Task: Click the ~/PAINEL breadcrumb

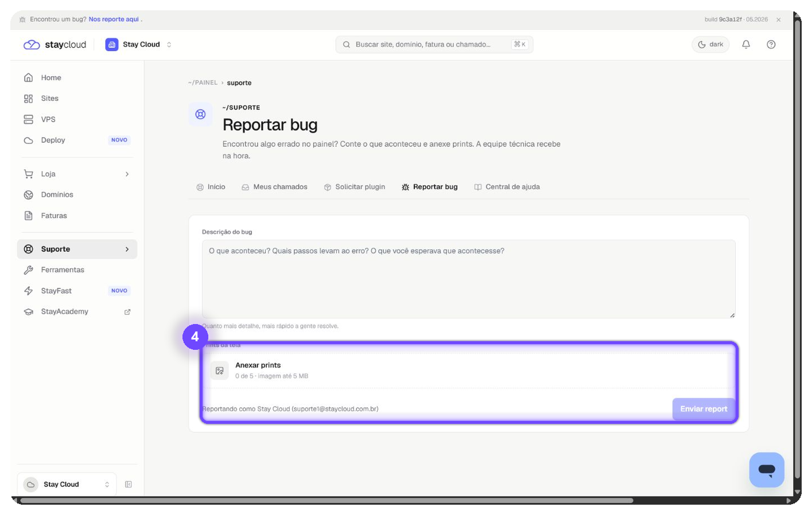Action: [203, 83]
